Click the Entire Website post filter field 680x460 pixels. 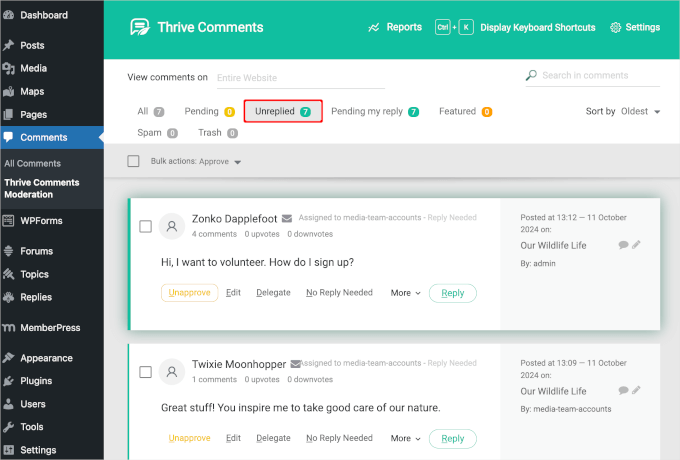pyautogui.click(x=301, y=78)
